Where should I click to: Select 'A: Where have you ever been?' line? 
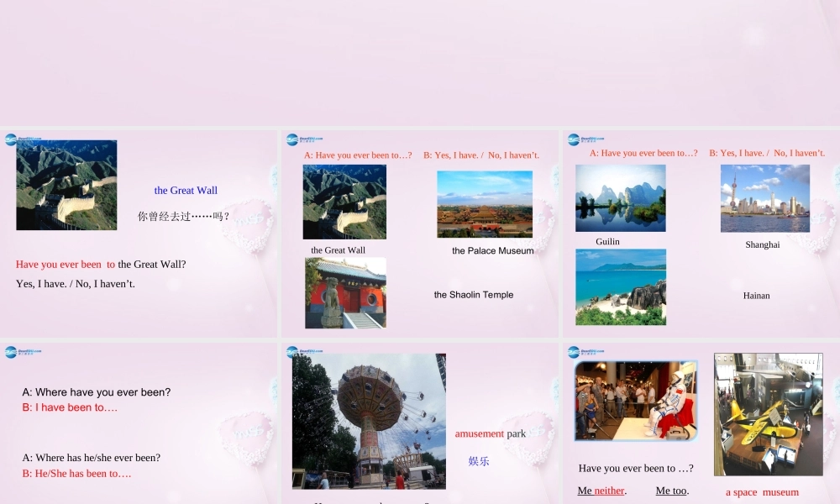[x=97, y=392]
